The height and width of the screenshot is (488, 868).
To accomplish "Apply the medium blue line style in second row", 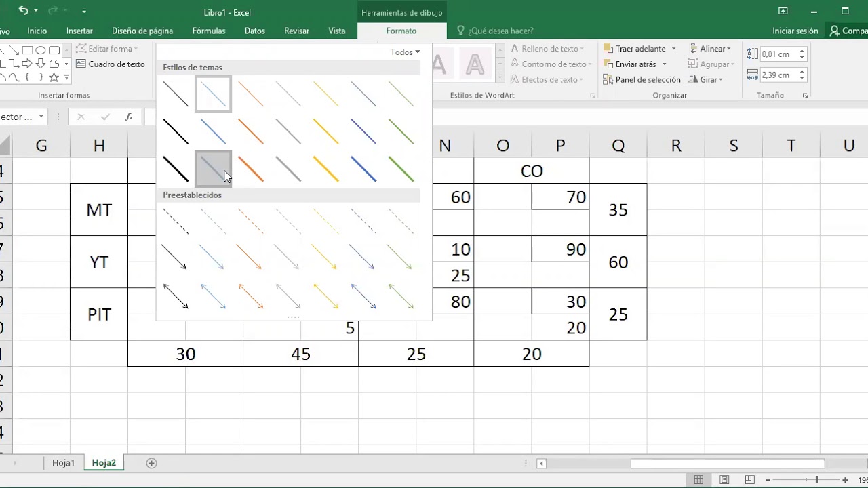I will click(213, 131).
